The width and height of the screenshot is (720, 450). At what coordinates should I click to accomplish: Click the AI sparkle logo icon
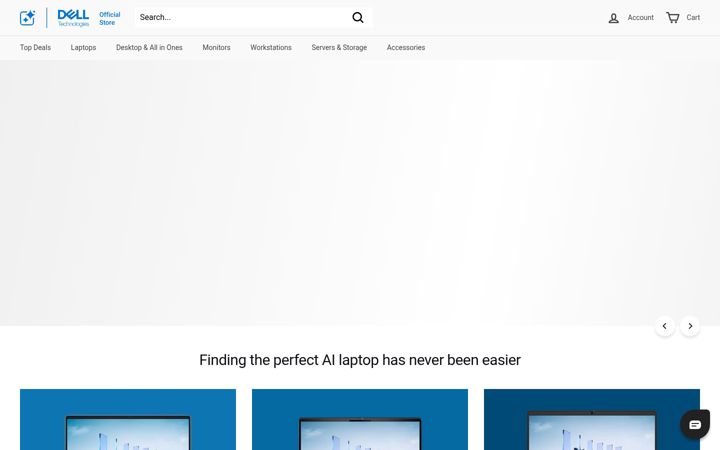point(28,18)
